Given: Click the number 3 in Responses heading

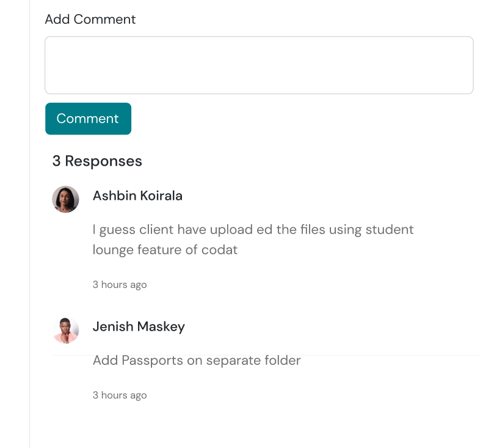Looking at the screenshot, I should click(x=56, y=161).
